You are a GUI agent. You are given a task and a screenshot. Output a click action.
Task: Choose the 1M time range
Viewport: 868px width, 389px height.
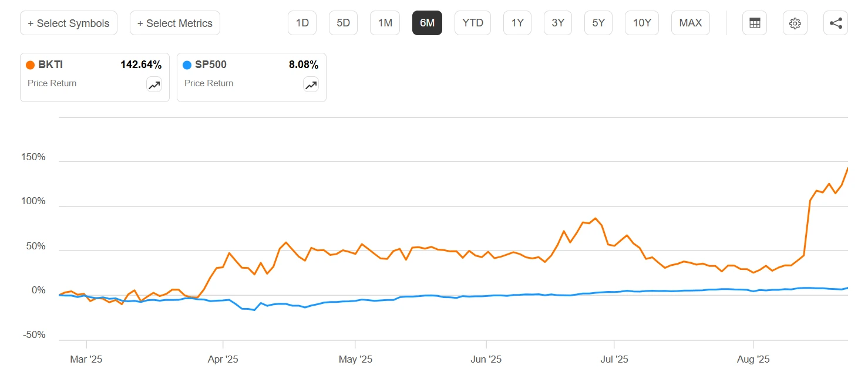385,23
